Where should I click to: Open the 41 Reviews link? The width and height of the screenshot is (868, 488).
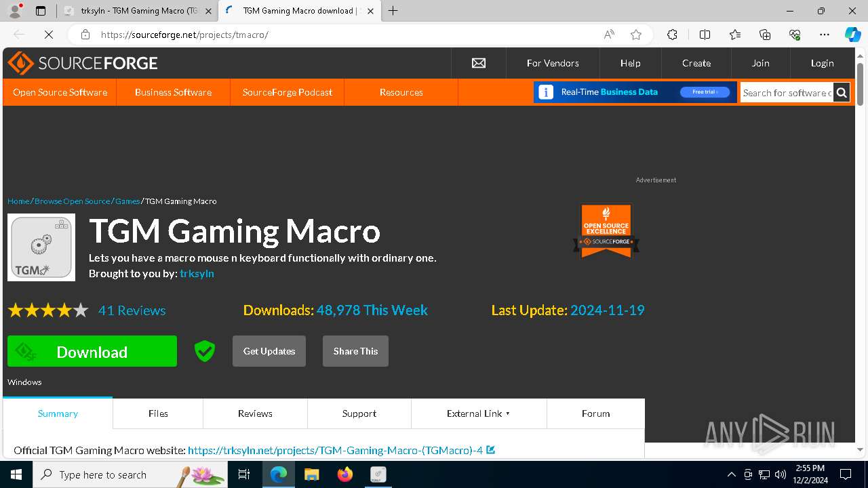(132, 310)
